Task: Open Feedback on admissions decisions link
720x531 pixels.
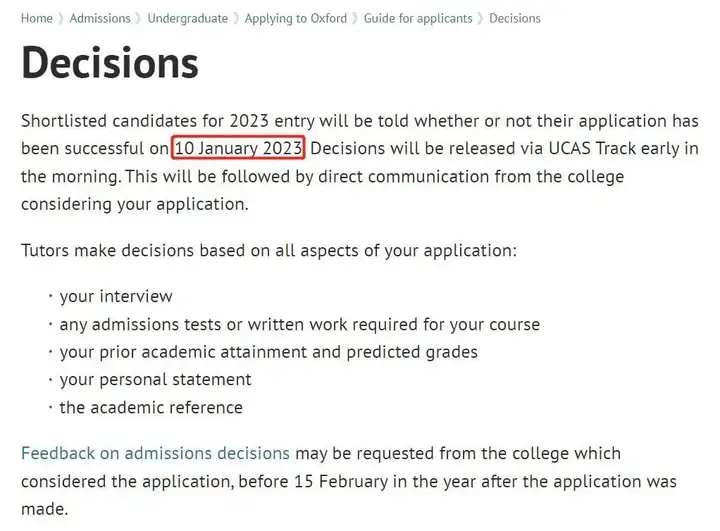Action: tap(155, 453)
